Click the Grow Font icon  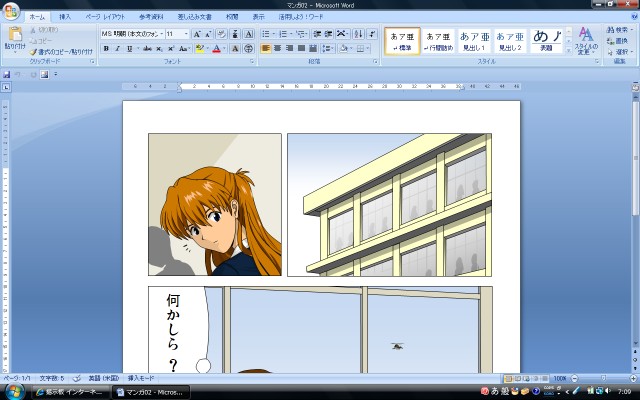tap(196, 34)
